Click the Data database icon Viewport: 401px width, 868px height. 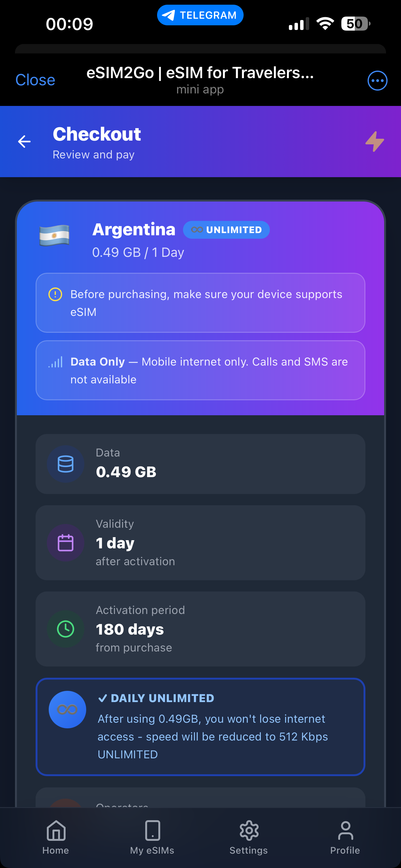point(66,464)
